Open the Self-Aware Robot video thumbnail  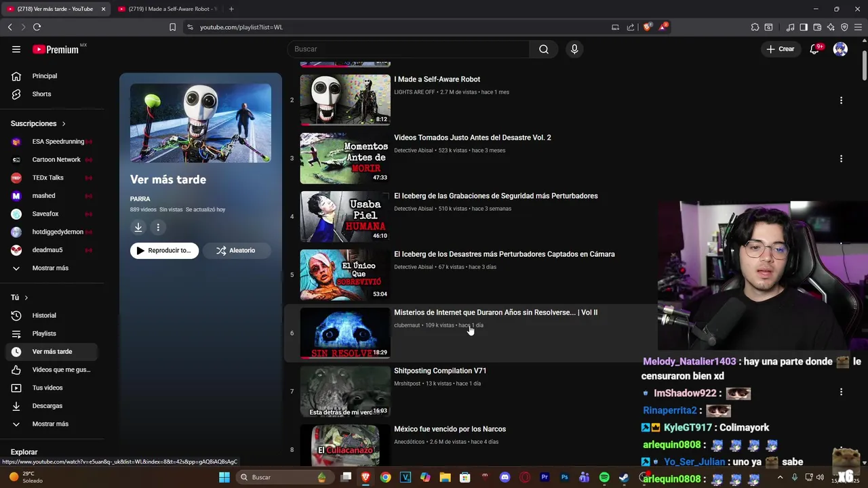pos(345,100)
